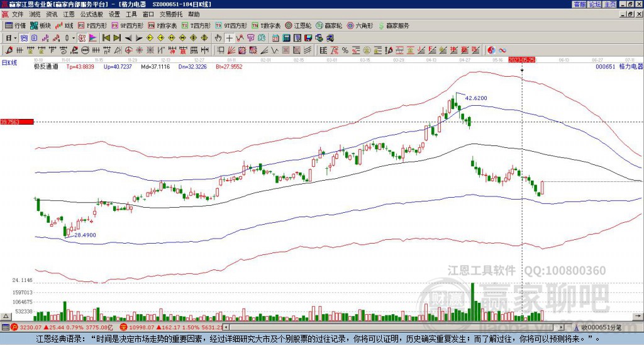Click the black left arrow icon

point(128,38)
